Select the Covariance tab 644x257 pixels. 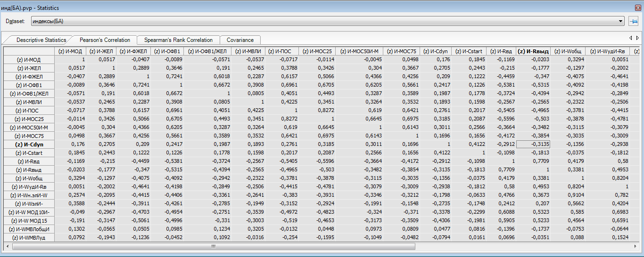point(240,40)
